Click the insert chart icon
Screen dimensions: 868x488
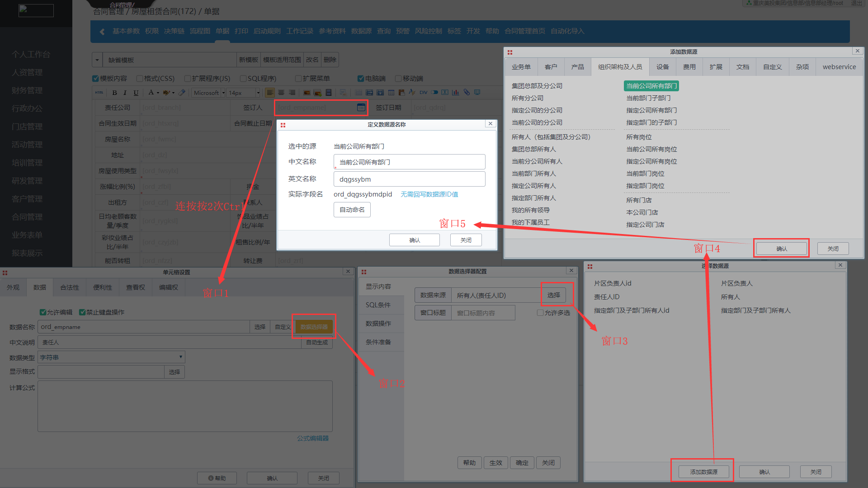[x=455, y=93]
